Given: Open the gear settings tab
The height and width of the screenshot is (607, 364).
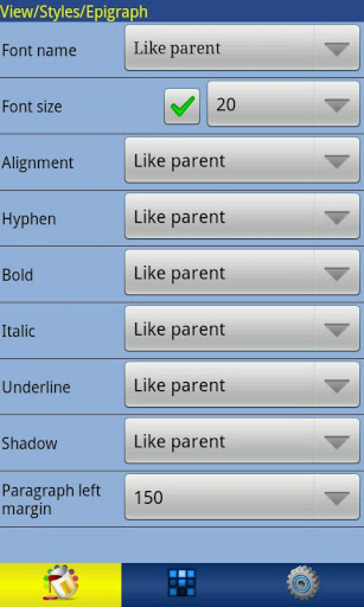Looking at the screenshot, I should click(302, 584).
